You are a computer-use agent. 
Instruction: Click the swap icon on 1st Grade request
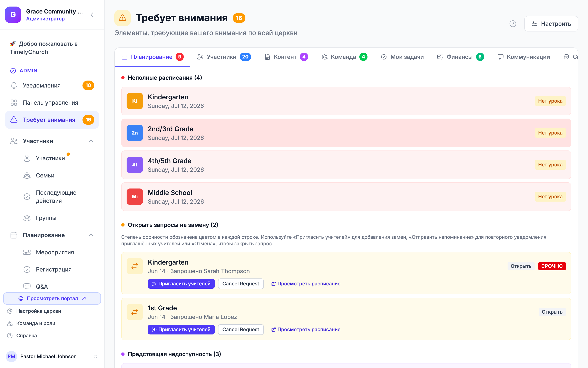(x=135, y=312)
